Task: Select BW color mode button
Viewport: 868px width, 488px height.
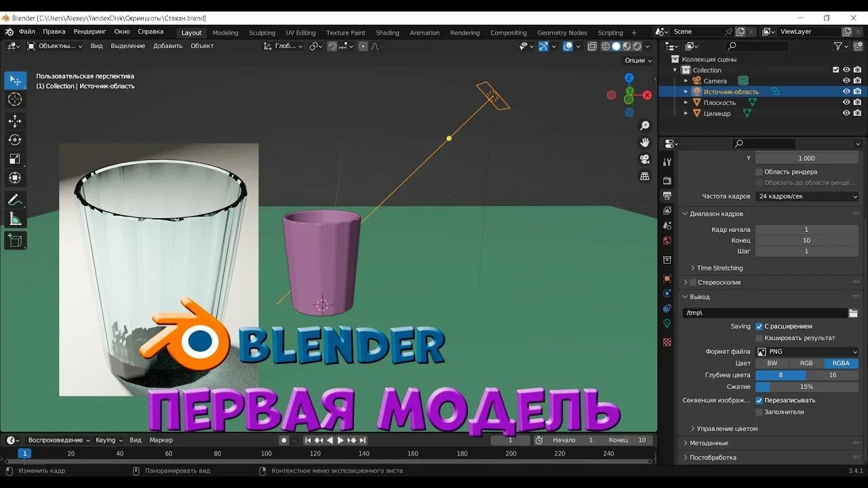Action: click(x=772, y=363)
